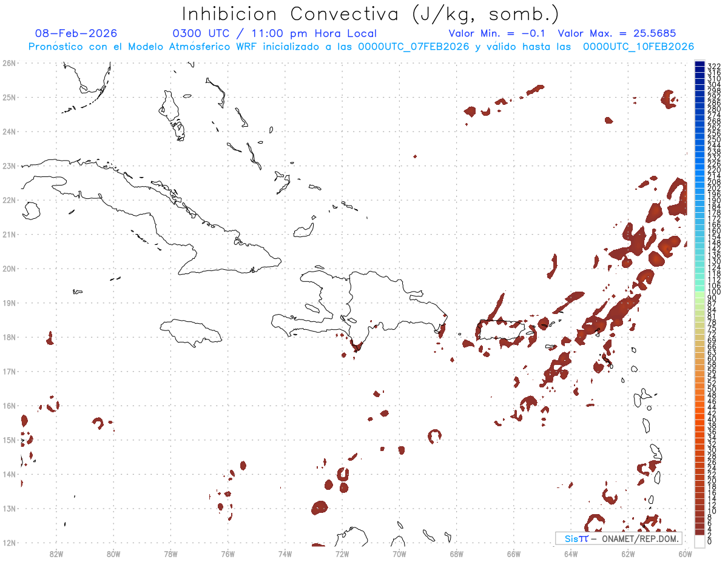The width and height of the screenshot is (728, 562).
Task: Click the 26N latitude label
Action: [9, 63]
